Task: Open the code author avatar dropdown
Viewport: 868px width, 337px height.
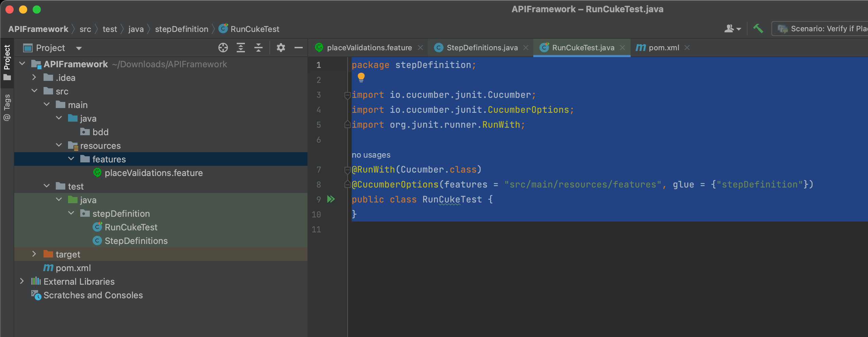Action: click(x=733, y=29)
